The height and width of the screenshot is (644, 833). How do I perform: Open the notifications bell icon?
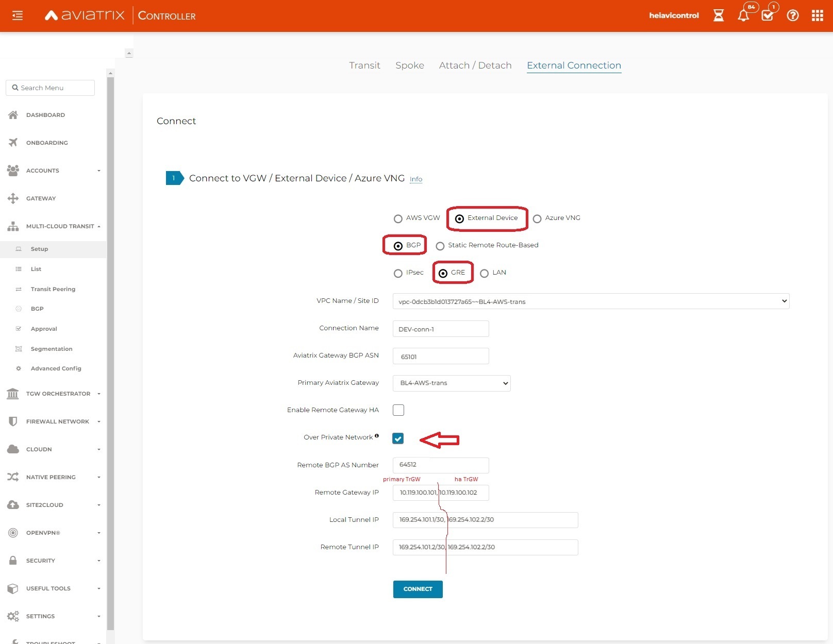pyautogui.click(x=743, y=15)
